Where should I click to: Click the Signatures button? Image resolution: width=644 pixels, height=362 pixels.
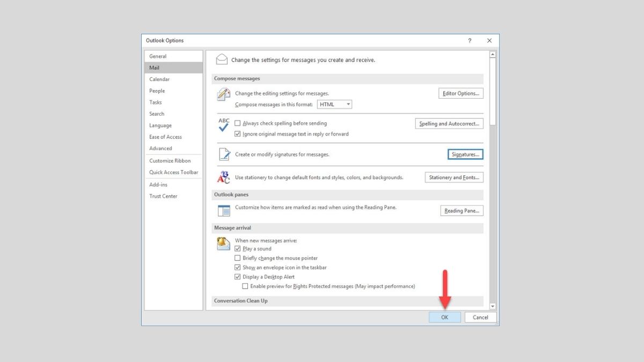(x=465, y=154)
